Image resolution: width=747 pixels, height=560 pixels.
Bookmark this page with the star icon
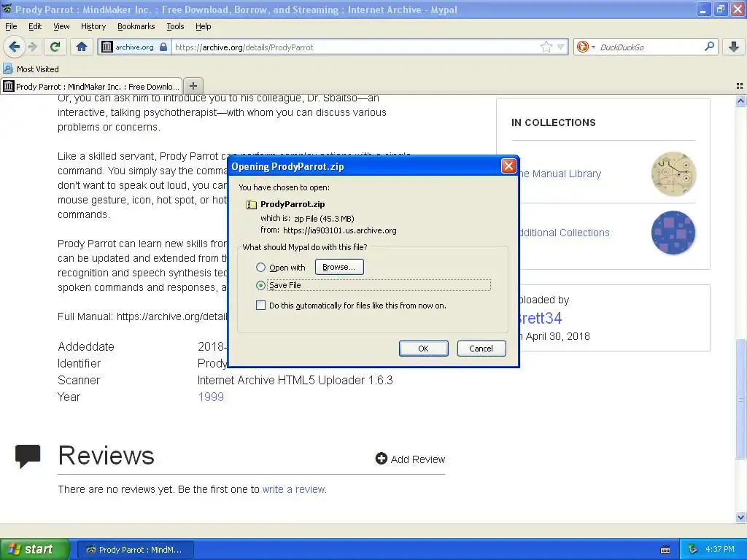tap(546, 47)
